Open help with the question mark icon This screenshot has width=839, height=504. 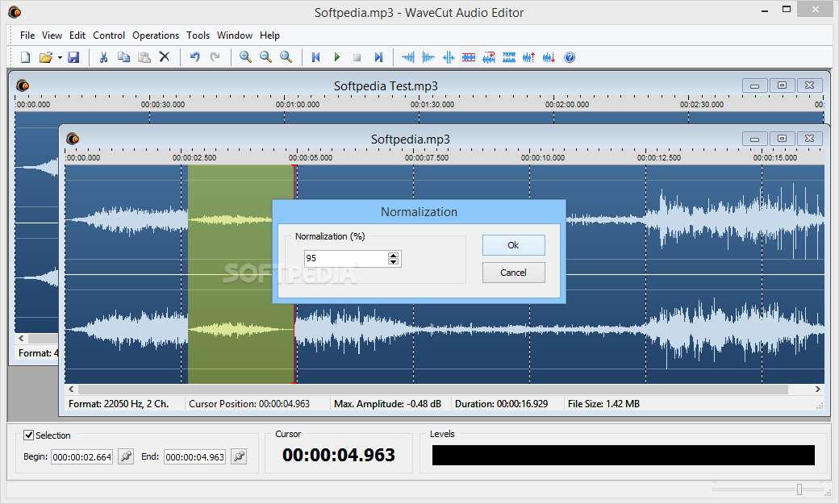click(x=570, y=57)
